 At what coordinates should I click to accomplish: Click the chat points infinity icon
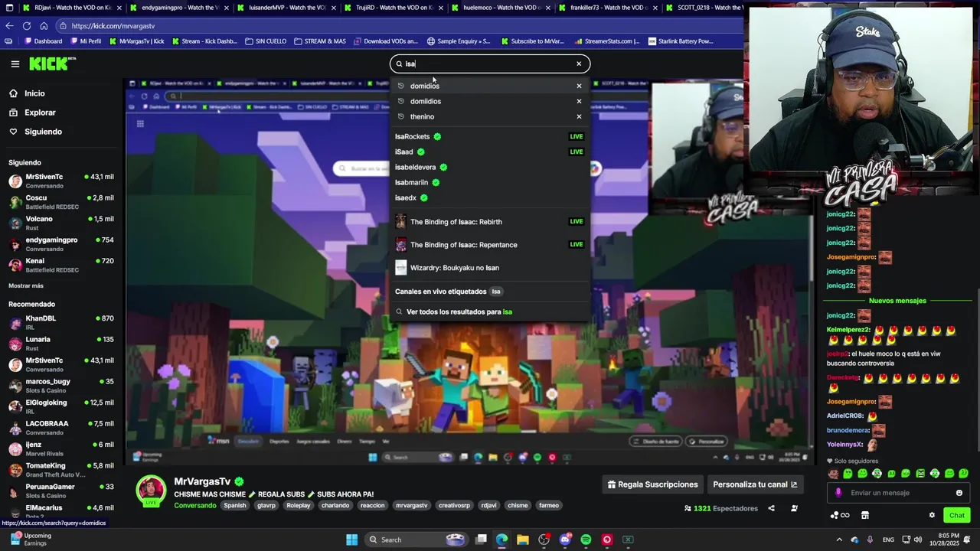tap(840, 515)
